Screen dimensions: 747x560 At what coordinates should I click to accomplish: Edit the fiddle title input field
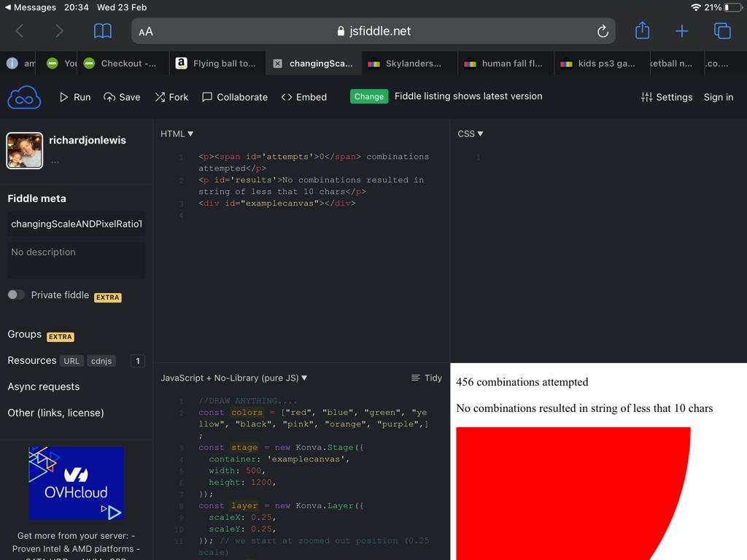[76, 224]
